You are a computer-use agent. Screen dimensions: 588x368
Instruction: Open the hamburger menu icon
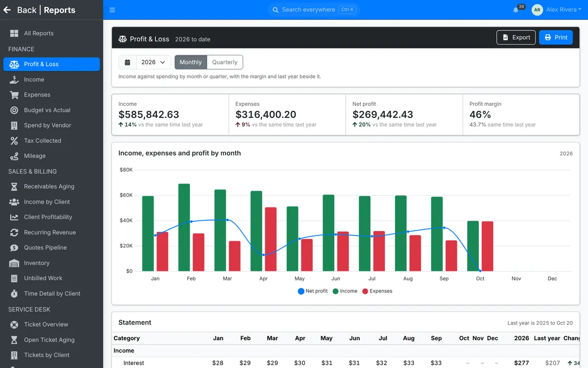[113, 10]
